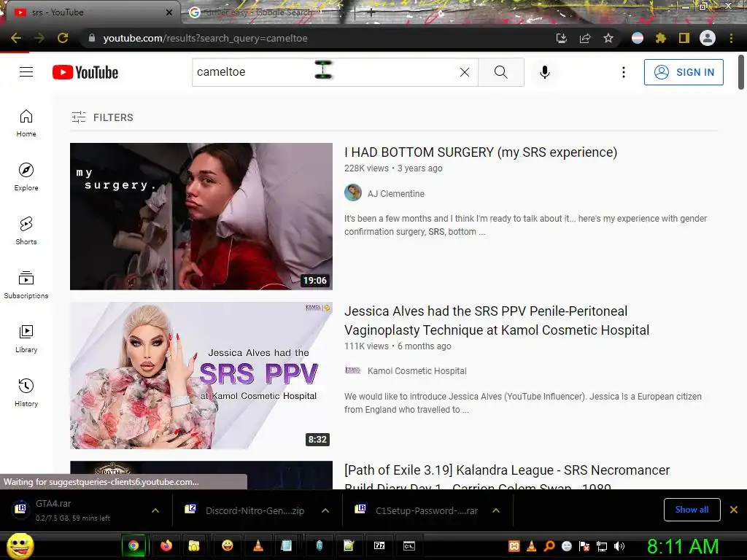Open Firefox from the taskbar
The width and height of the screenshot is (747, 560).
166,545
